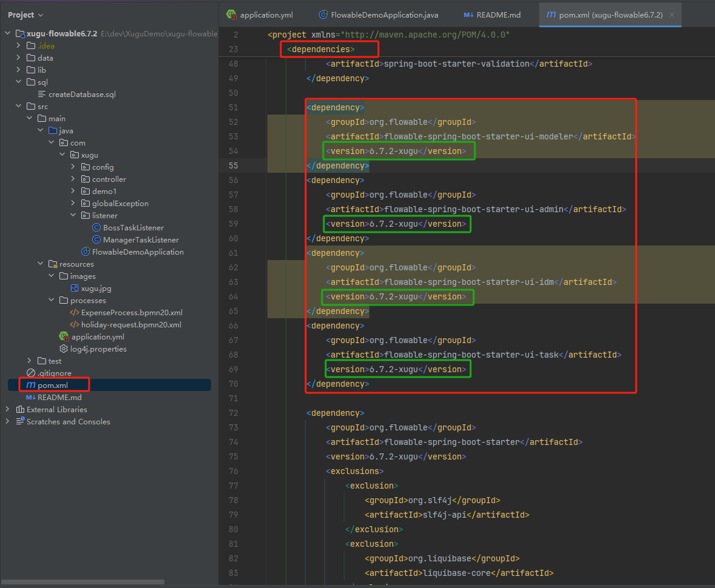
Task: Click the flowable-spring-boot-starter-ui-task artifactId text
Action: pyautogui.click(x=471, y=355)
